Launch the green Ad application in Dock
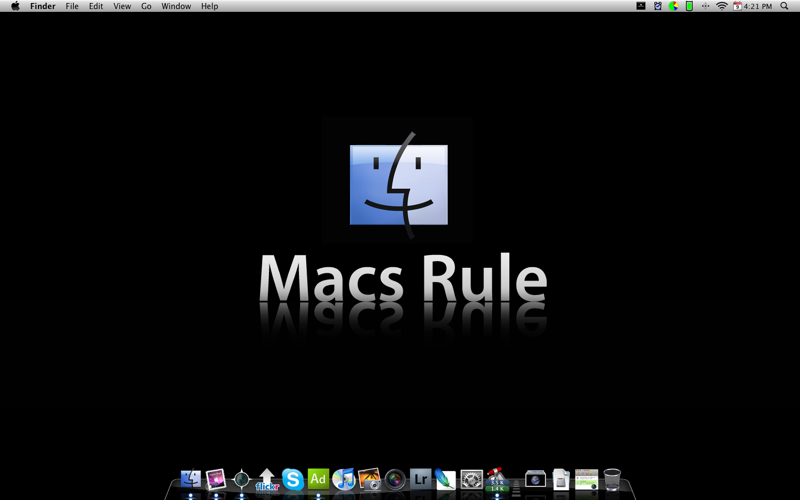This screenshot has height=500, width=800. tap(318, 479)
